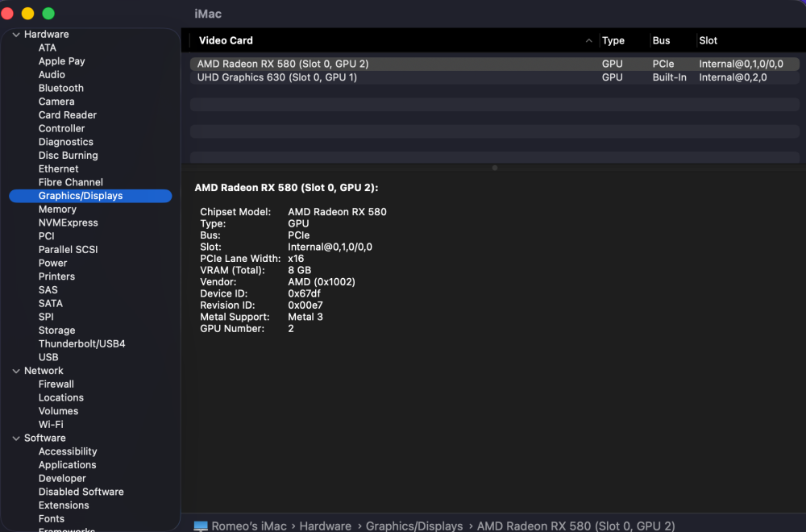Image resolution: width=806 pixels, height=532 pixels.
Task: Select Camera in the sidebar
Action: (56, 102)
